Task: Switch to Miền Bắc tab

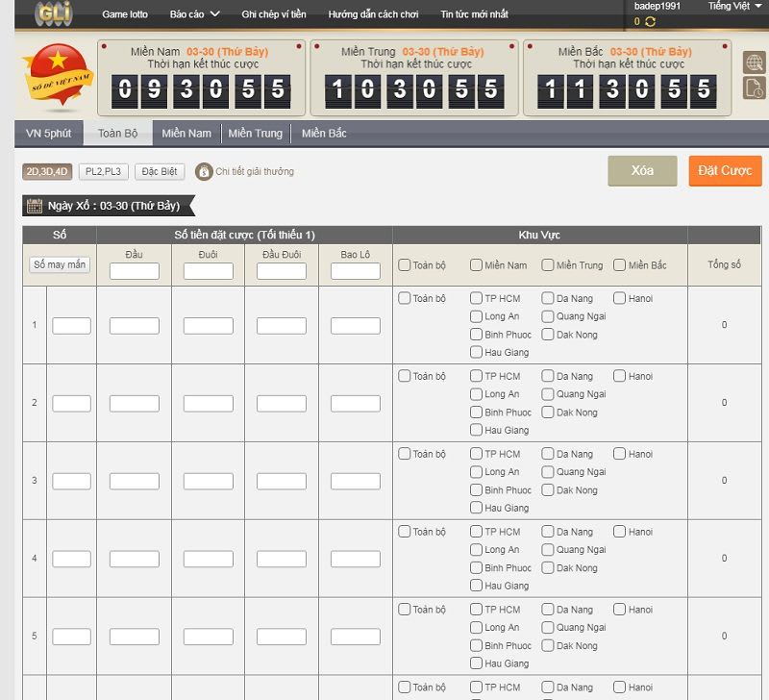Action: [324, 134]
